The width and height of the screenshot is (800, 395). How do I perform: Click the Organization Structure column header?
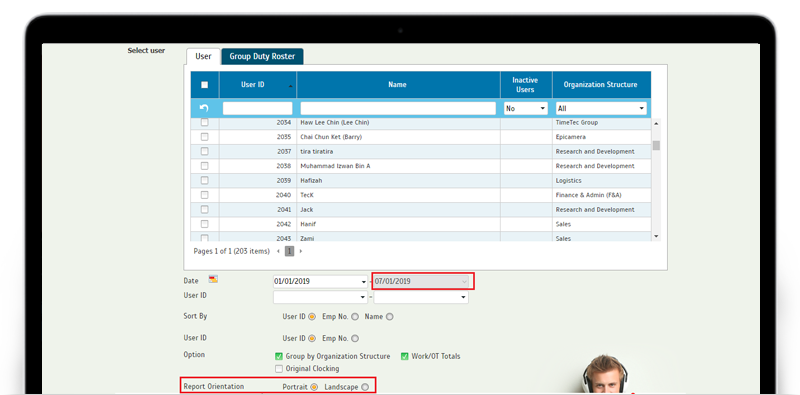tap(601, 85)
